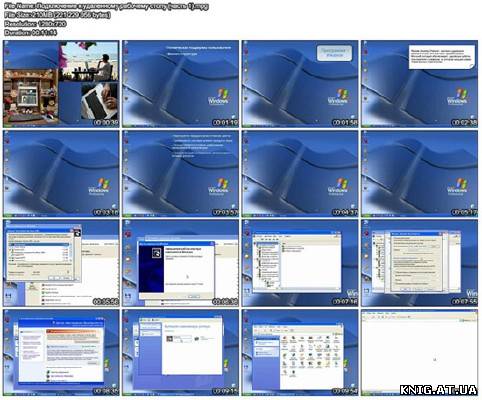This screenshot has height=400, width=482.
Task: Click the beach photo in the 00:00:39 frame
Action: pyautogui.click(x=89, y=61)
